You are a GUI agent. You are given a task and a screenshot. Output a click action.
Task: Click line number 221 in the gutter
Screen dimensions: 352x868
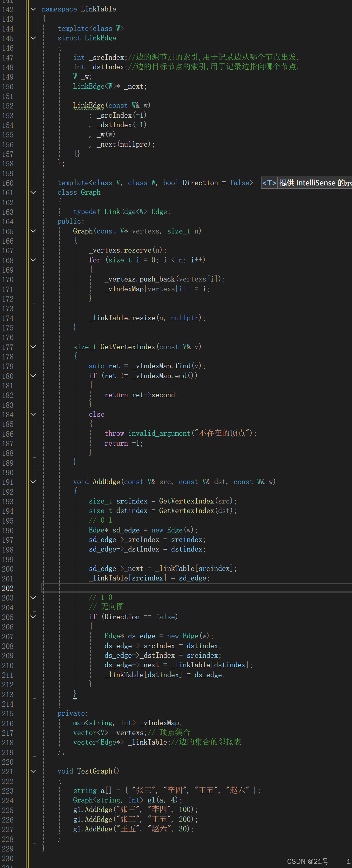(8, 772)
